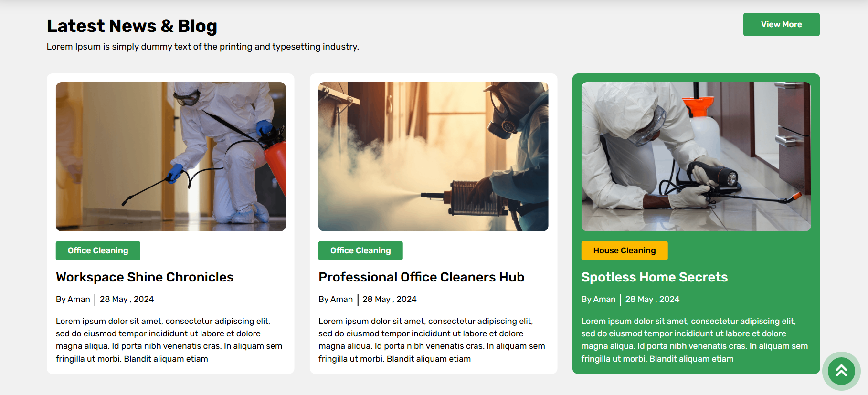Image resolution: width=868 pixels, height=395 pixels.
Task: Open the worker with flashlight inspecting cabinet image
Action: pos(696,156)
